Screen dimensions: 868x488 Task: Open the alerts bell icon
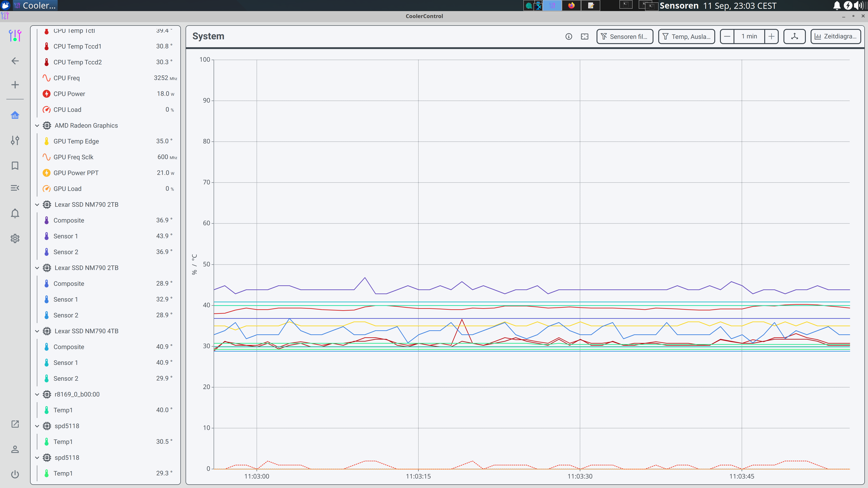point(15,213)
